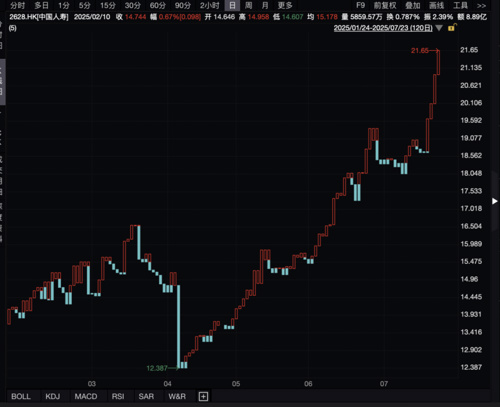Image resolution: width=500 pixels, height=407 pixels.
Task: Click the 14.607 low price value
Action: pos(292,17)
